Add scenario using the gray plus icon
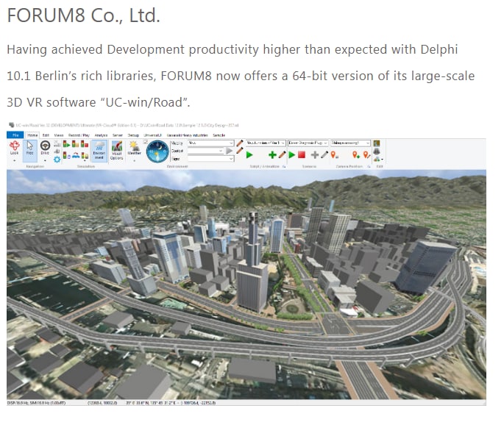Image resolution: width=504 pixels, height=422 pixels. coord(315,155)
